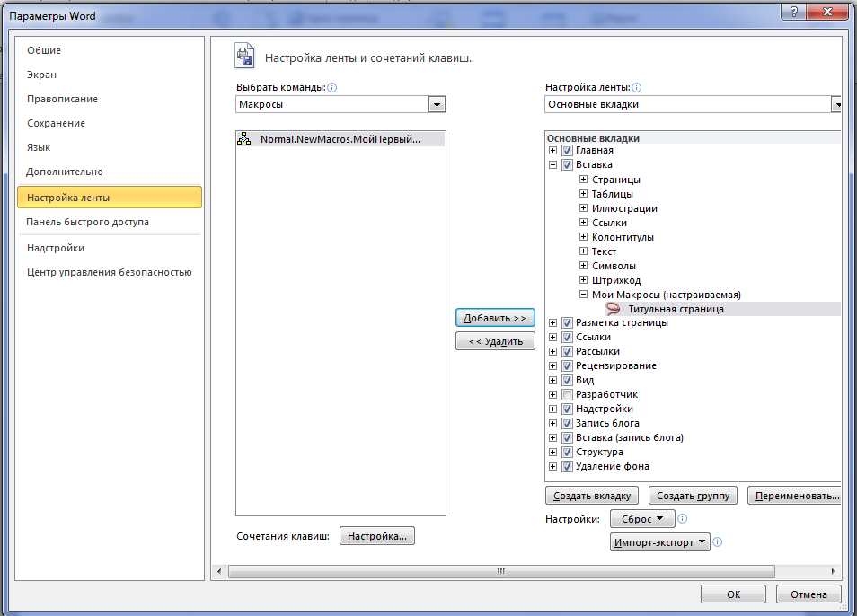Expand the Главная tab node
This screenshot has width=857, height=616.
pos(553,150)
